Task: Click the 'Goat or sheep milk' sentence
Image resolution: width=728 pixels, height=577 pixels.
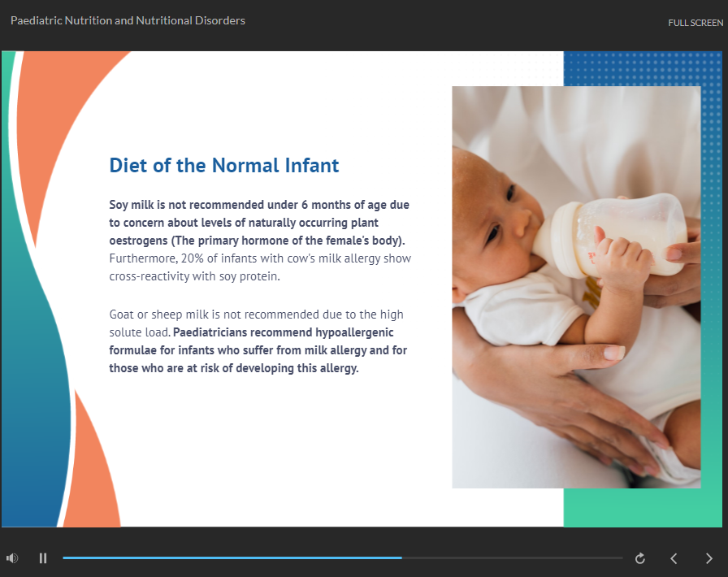Action: [x=256, y=323]
